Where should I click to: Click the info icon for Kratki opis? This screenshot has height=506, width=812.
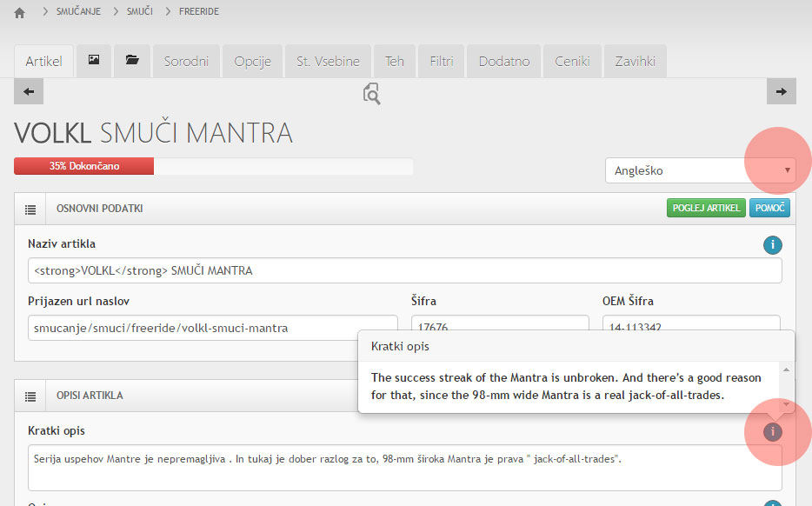[x=773, y=431]
